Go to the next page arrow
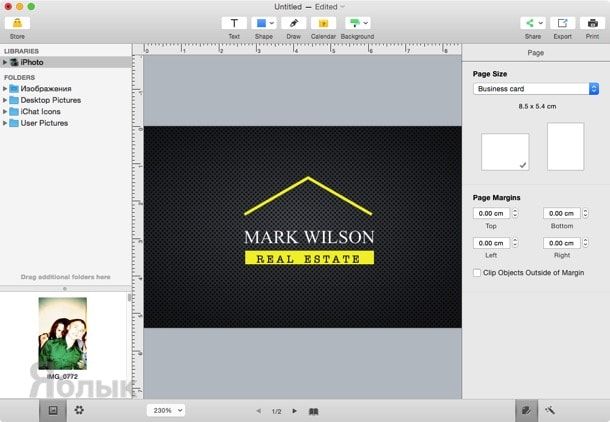The height and width of the screenshot is (422, 610). tap(294, 411)
